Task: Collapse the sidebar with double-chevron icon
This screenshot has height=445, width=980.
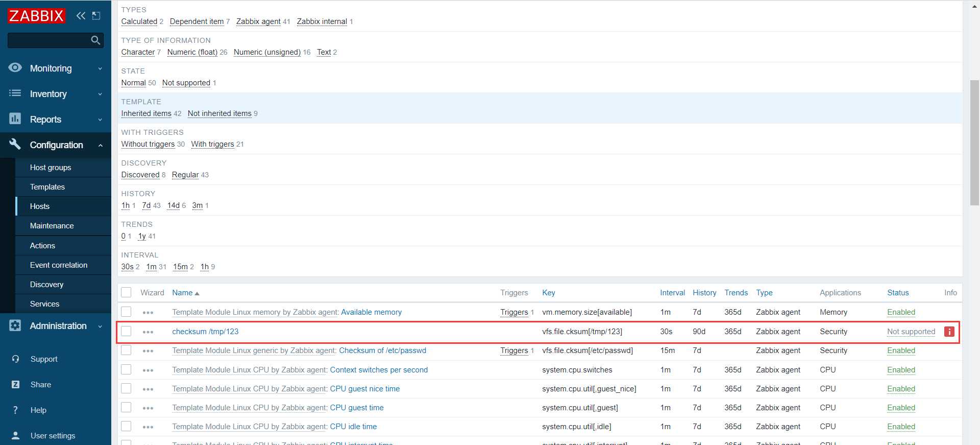Action: [x=81, y=16]
